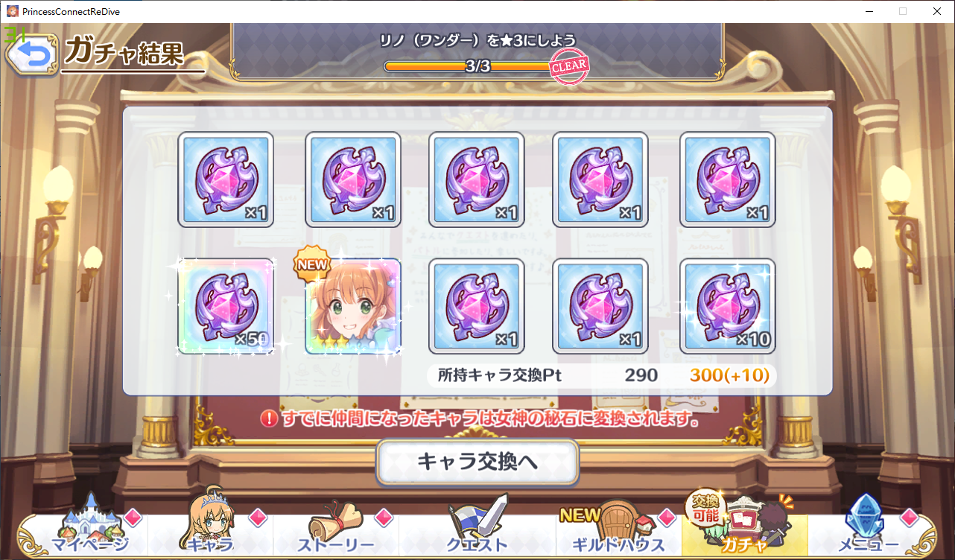Screen dimensions: 955x560
Task: Select the ストーリー scroll icon
Action: [x=336, y=526]
